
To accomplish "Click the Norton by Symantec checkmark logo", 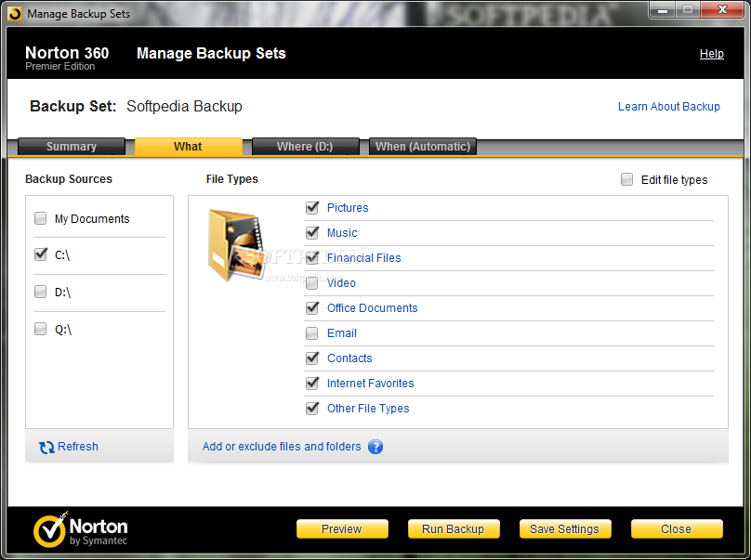I will (50, 530).
